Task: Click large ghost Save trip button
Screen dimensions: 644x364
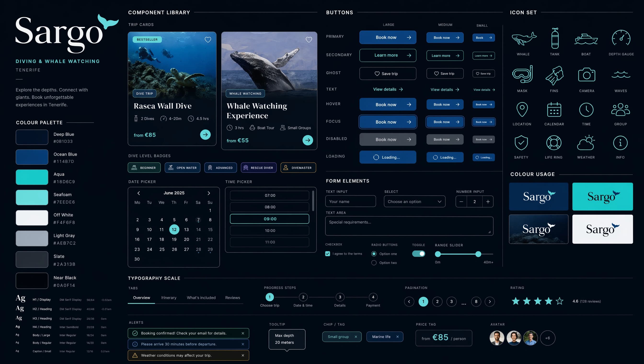Action: (388, 74)
